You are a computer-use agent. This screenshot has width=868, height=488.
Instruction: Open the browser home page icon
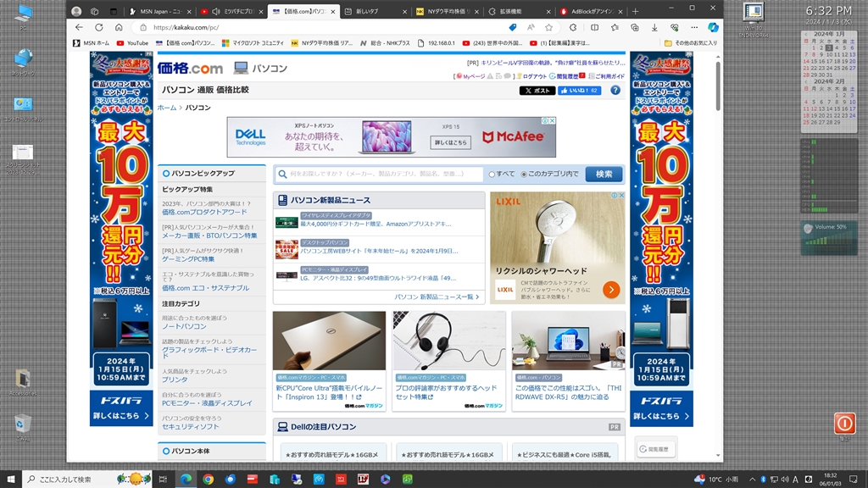(119, 27)
